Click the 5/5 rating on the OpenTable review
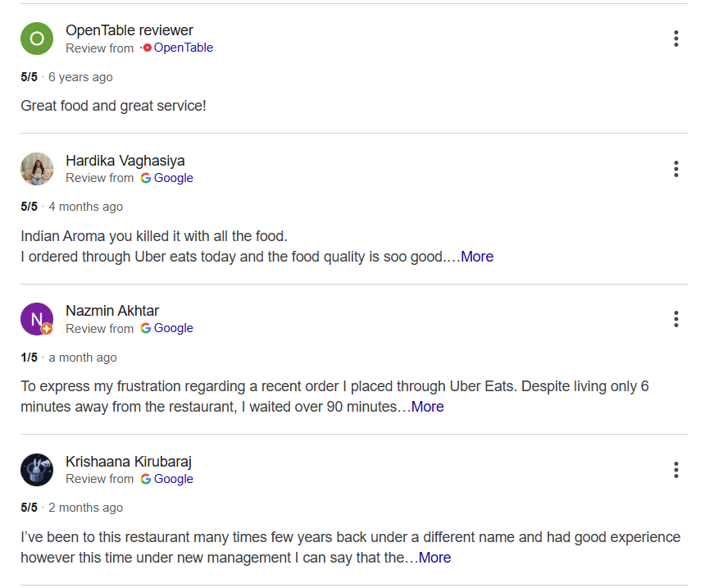The height and width of the screenshot is (588, 723). pos(30,76)
